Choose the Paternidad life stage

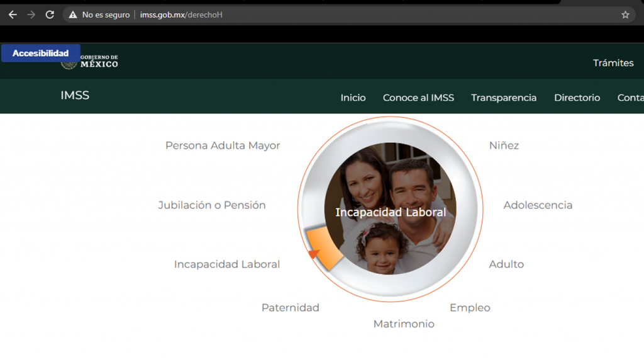[291, 308]
